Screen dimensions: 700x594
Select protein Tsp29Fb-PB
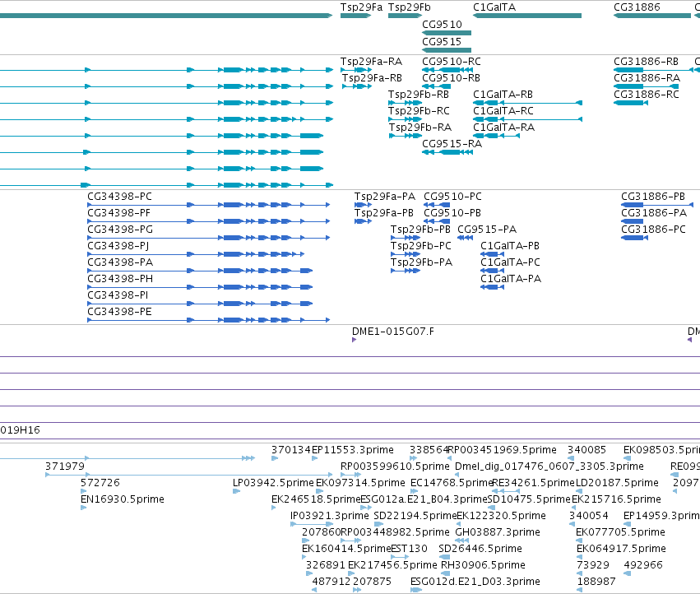tap(420, 230)
